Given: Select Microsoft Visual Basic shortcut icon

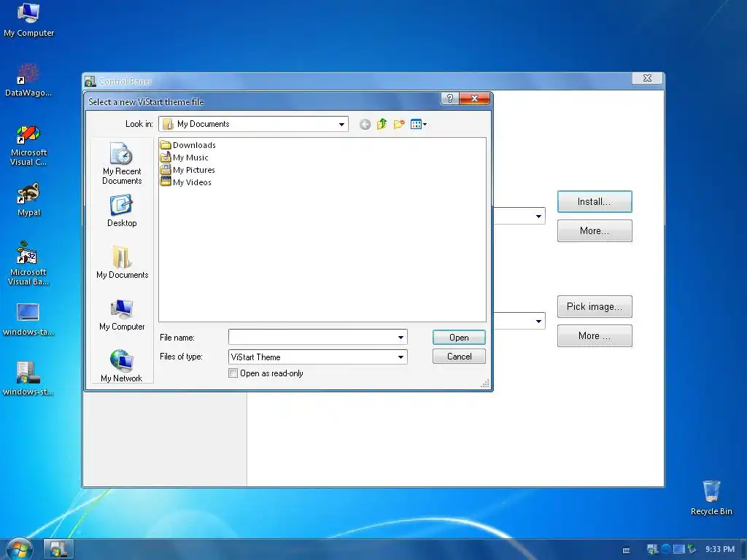Looking at the screenshot, I should (x=28, y=264).
